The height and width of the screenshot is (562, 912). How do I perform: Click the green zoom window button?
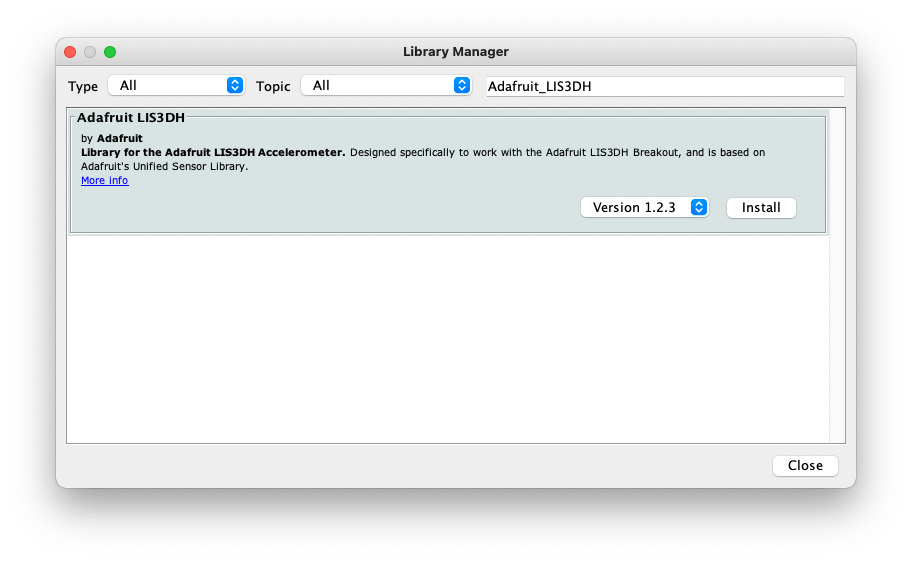(x=110, y=52)
